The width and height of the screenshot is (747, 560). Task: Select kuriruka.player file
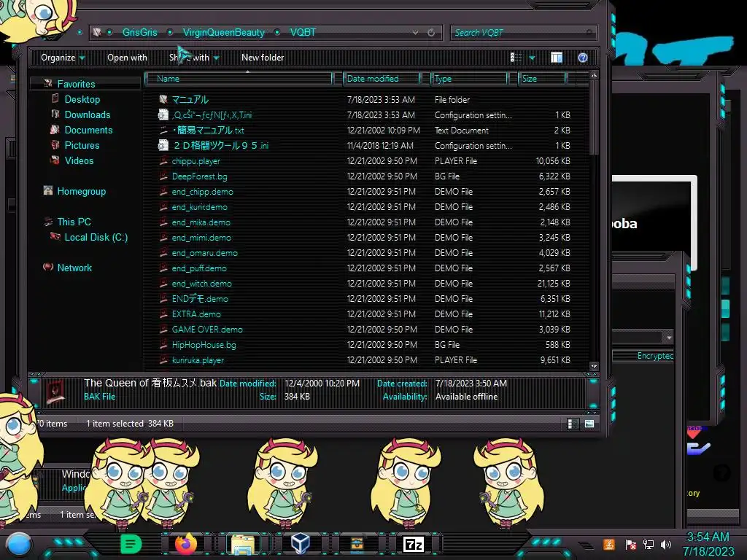coord(198,360)
